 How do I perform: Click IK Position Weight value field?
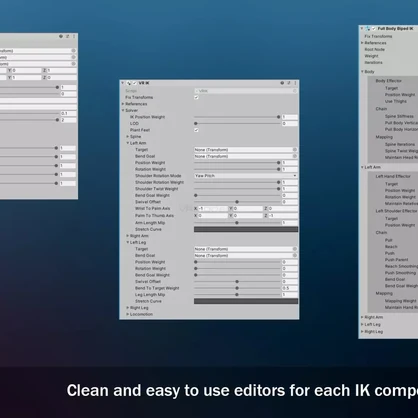click(290, 117)
